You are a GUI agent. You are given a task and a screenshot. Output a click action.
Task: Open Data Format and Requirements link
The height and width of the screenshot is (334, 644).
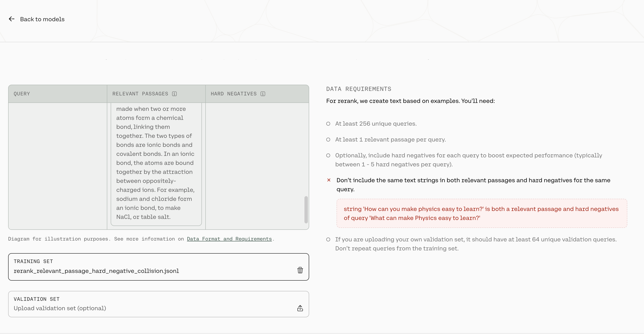(x=229, y=239)
